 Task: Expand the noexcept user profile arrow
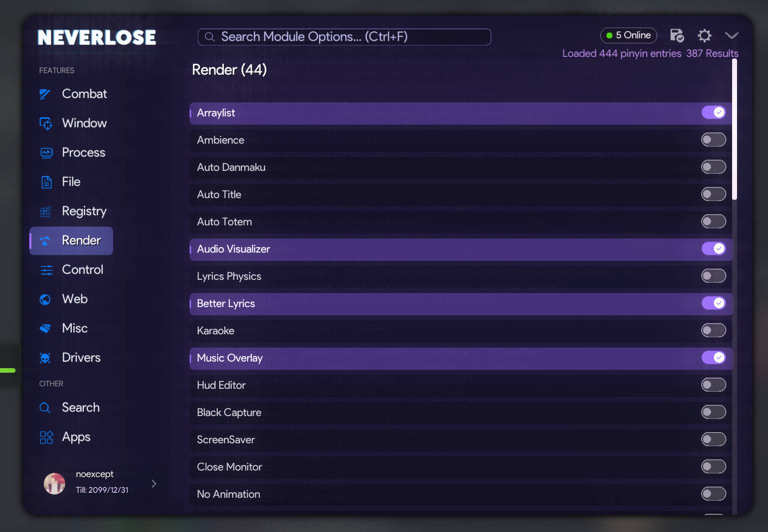[x=154, y=483]
